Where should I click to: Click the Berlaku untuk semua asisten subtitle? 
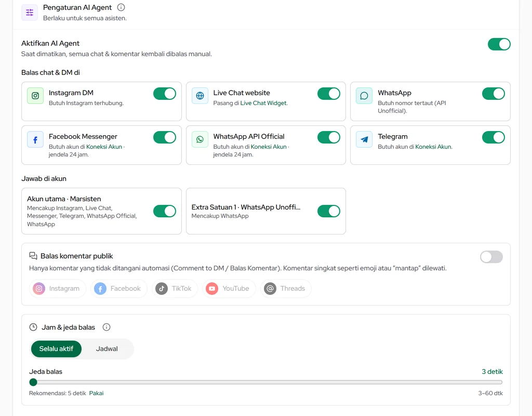(85, 18)
